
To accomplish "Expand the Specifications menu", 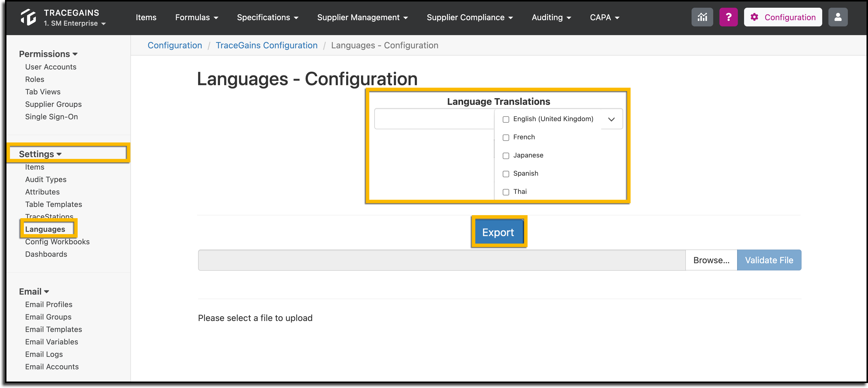I will pyautogui.click(x=268, y=17).
